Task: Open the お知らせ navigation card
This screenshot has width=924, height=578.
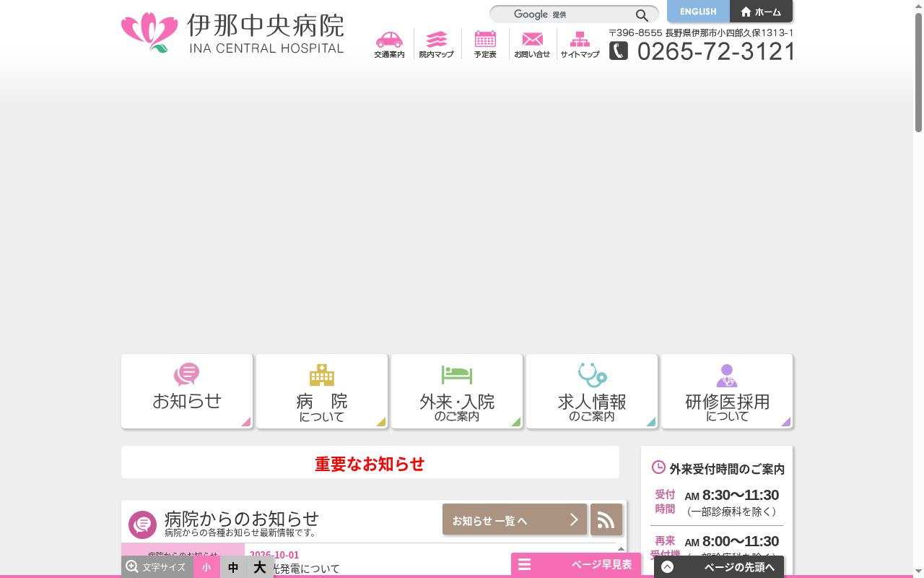Action: tap(187, 391)
